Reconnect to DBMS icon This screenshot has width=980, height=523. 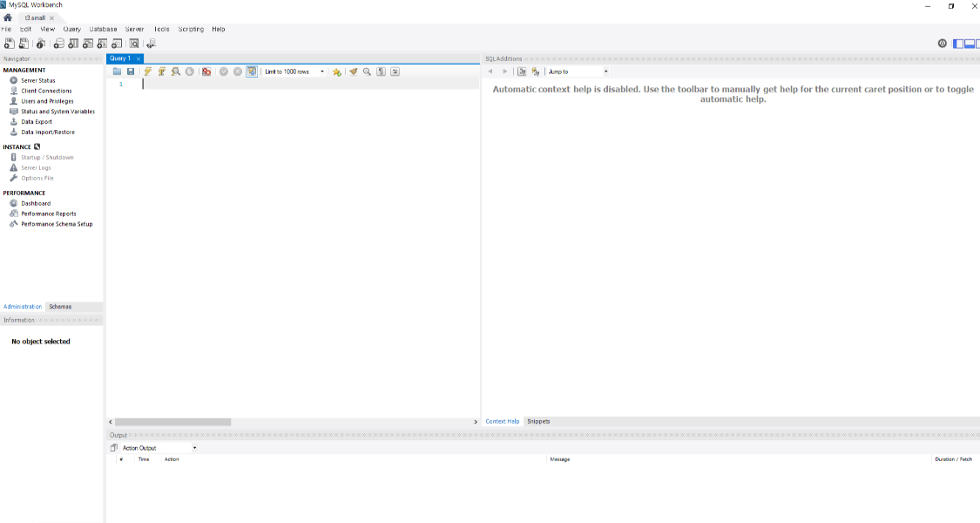pyautogui.click(x=152, y=44)
